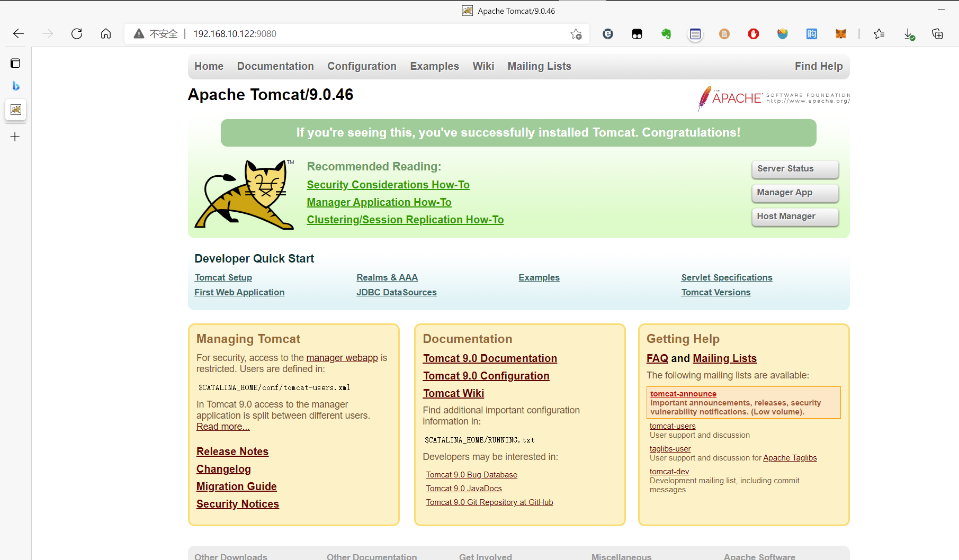Open the collections icon in toolbar

tap(937, 34)
